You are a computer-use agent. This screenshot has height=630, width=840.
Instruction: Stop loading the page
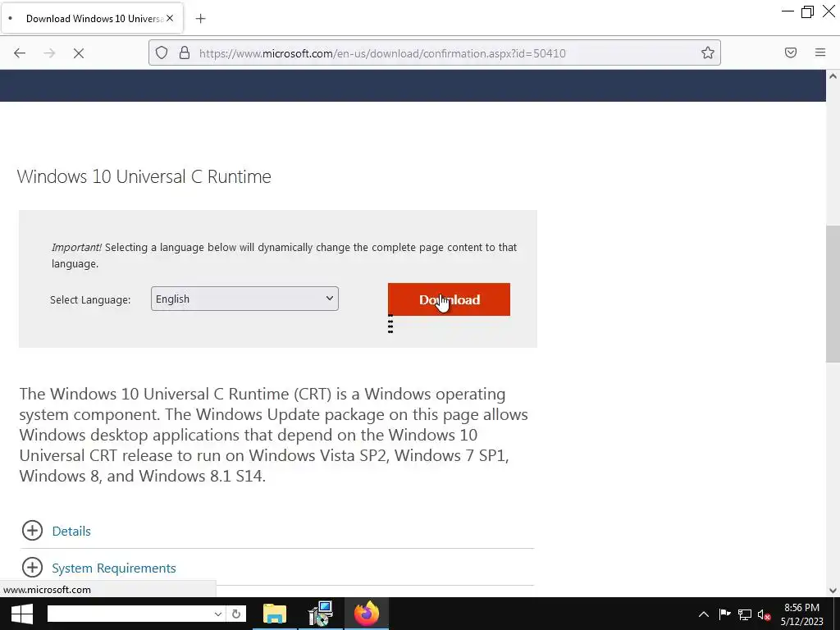(79, 53)
